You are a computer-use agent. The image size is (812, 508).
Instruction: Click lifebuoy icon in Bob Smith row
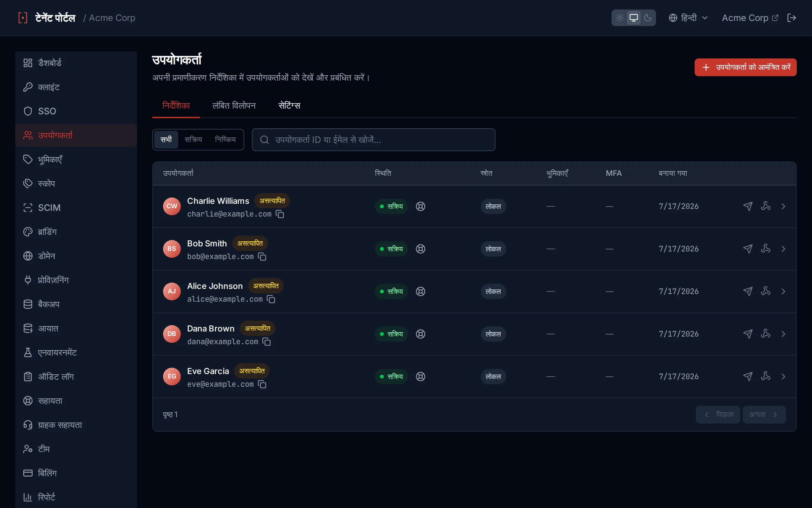[420, 249]
